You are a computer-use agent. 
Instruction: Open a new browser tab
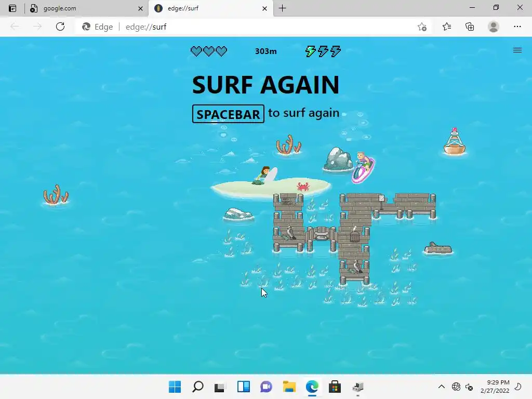(x=282, y=8)
